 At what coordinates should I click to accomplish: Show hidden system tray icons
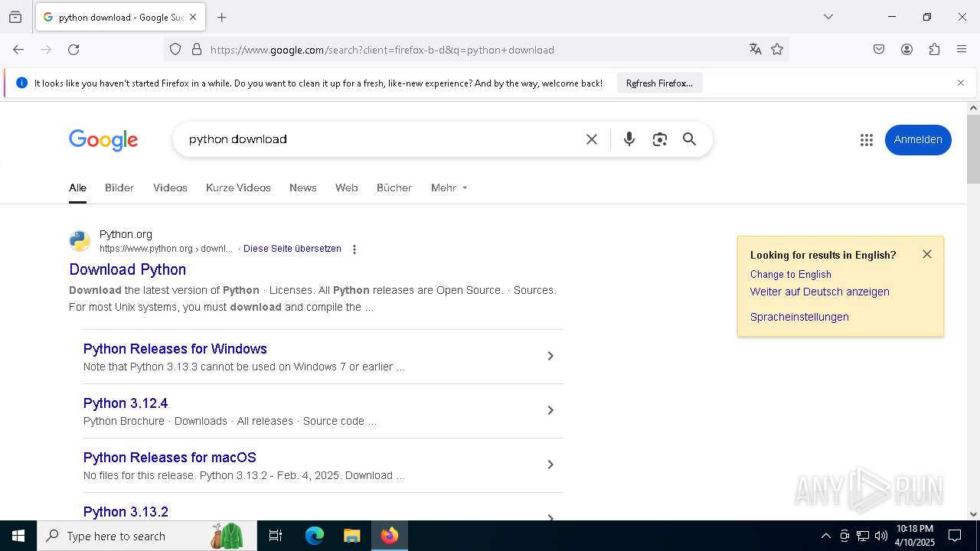(x=825, y=536)
